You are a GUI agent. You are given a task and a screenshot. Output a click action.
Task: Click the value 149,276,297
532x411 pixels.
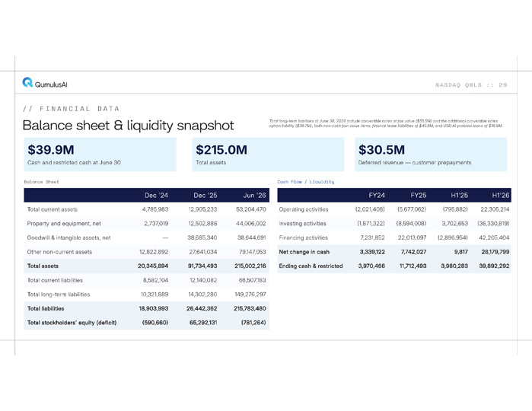(250, 295)
